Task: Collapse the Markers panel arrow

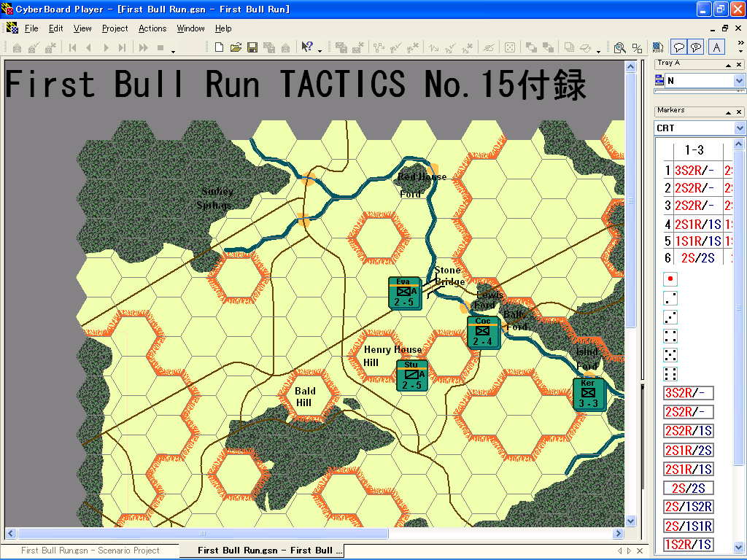Action: point(729,112)
